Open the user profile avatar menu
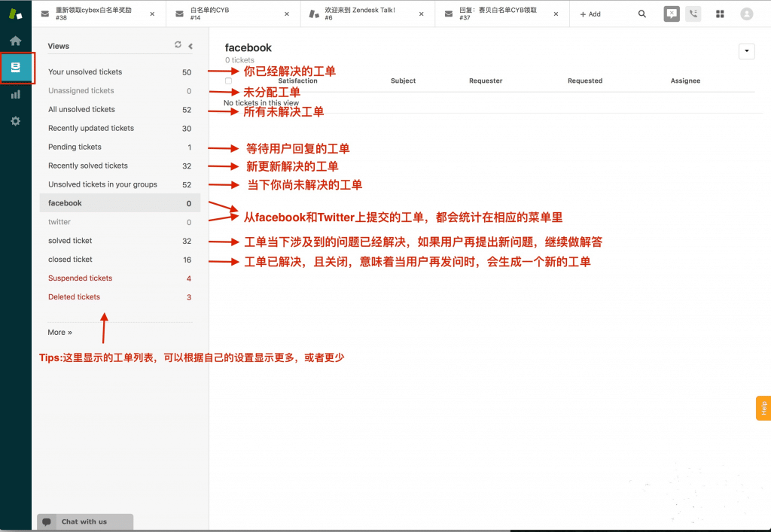Image resolution: width=771 pixels, height=532 pixels. 746,14
